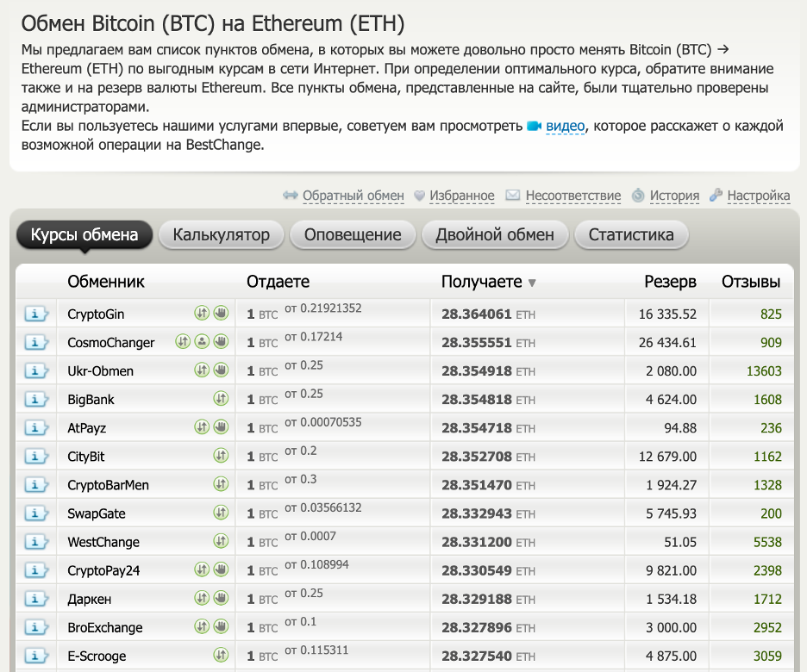
Task: Open info icon for Даркен row
Action: pyautogui.click(x=36, y=599)
